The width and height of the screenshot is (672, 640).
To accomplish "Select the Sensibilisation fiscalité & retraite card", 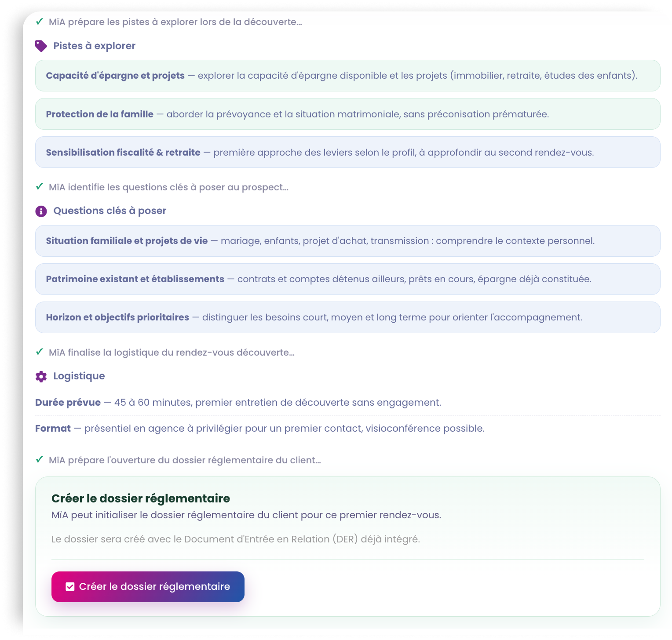I will pos(348,152).
